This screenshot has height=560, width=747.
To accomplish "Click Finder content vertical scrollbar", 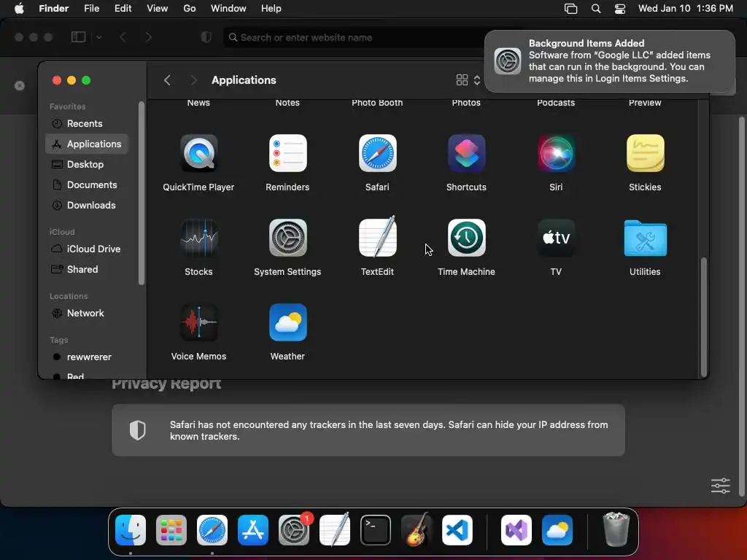I will 703,317.
